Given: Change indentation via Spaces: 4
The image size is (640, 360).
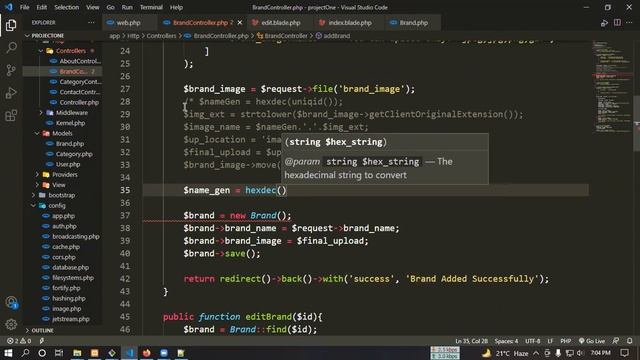Looking at the screenshot, I should coord(506,341).
